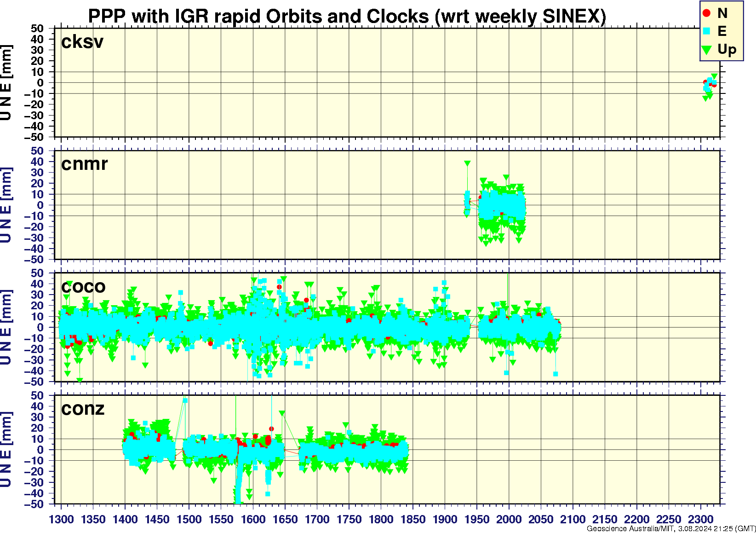Image resolution: width=756 pixels, height=533 pixels.
Task: Click x-axis tick label 1500
Action: click(x=189, y=519)
